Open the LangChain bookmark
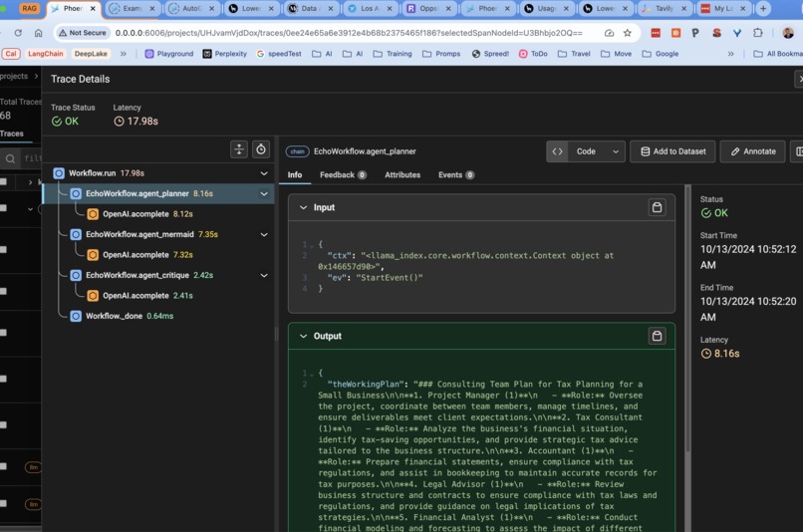This screenshot has width=803, height=532. (45, 54)
